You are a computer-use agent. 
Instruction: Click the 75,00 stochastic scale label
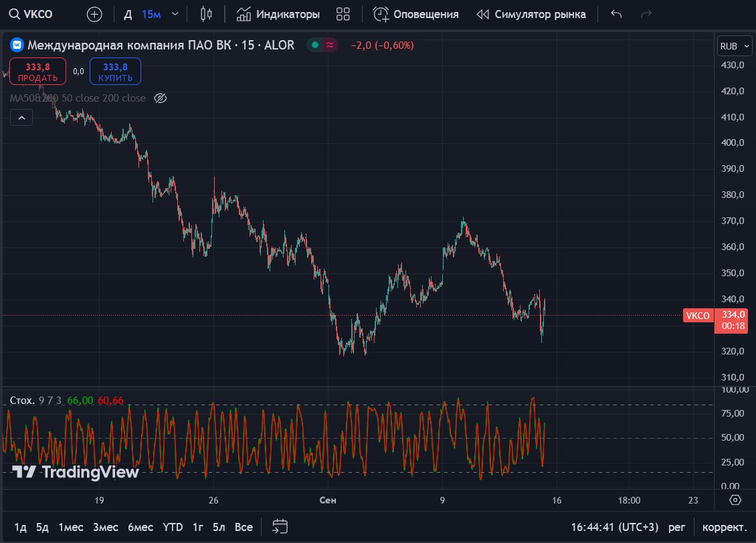tap(733, 413)
